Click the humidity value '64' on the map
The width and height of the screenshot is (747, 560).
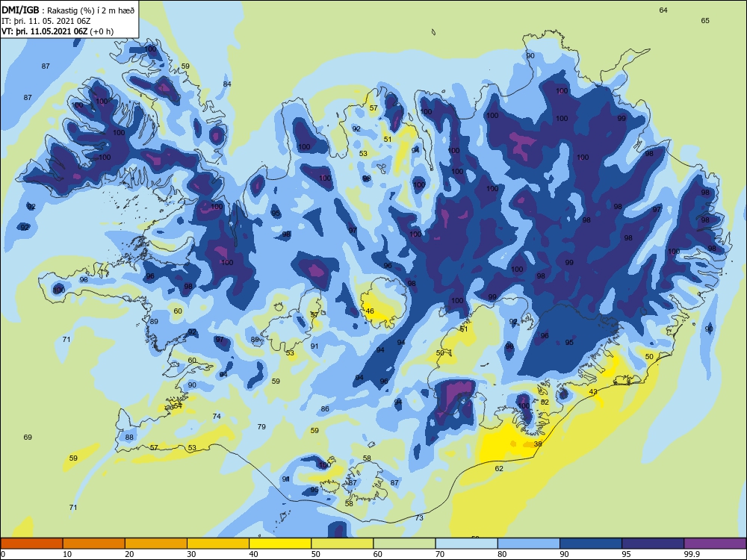[663, 10]
